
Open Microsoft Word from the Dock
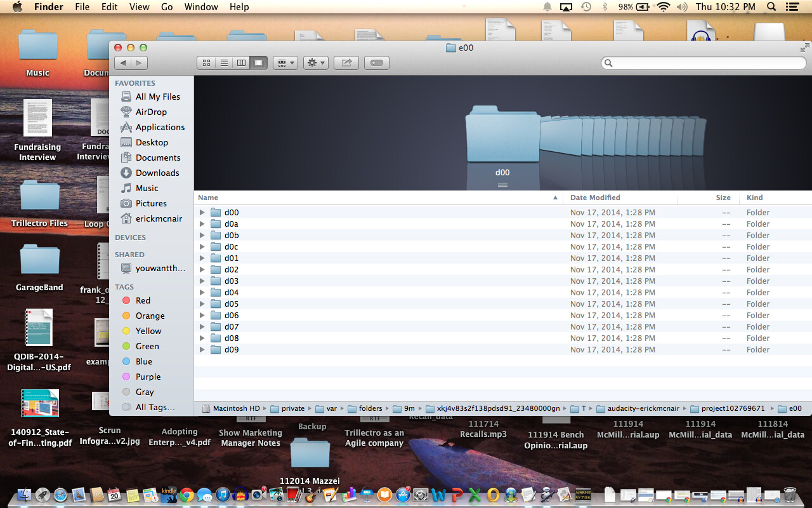click(x=437, y=495)
